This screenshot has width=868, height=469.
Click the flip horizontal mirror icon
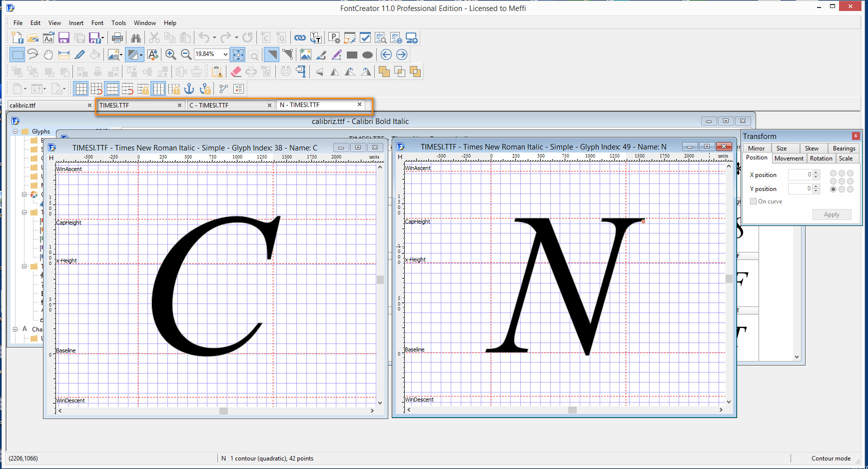(335, 71)
